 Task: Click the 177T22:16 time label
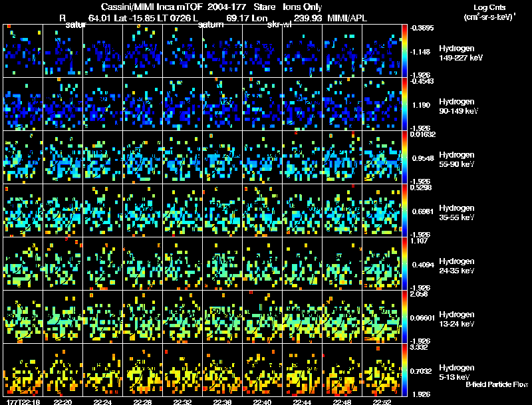[x=23, y=402]
